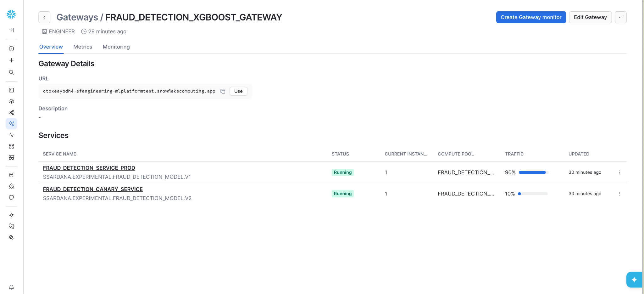The width and height of the screenshot is (644, 294).
Task: Click compute pool of CANARY service row
Action: (x=466, y=194)
